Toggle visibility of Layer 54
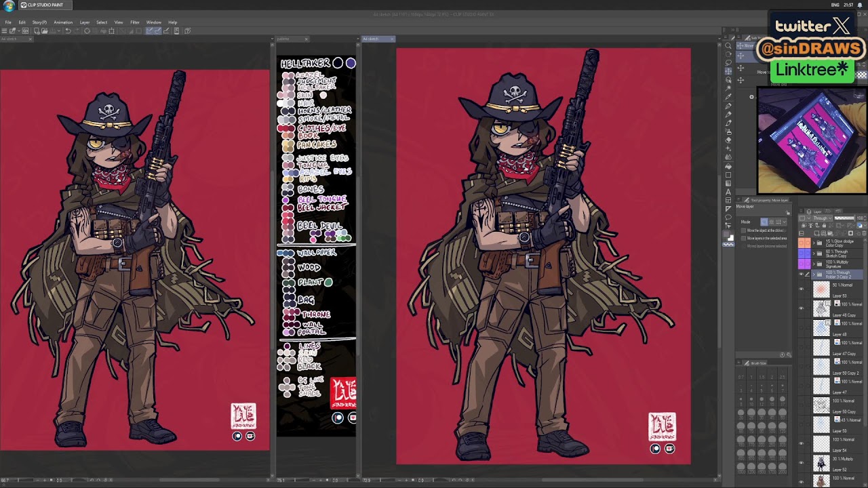This screenshot has height=488, width=868. [x=801, y=443]
